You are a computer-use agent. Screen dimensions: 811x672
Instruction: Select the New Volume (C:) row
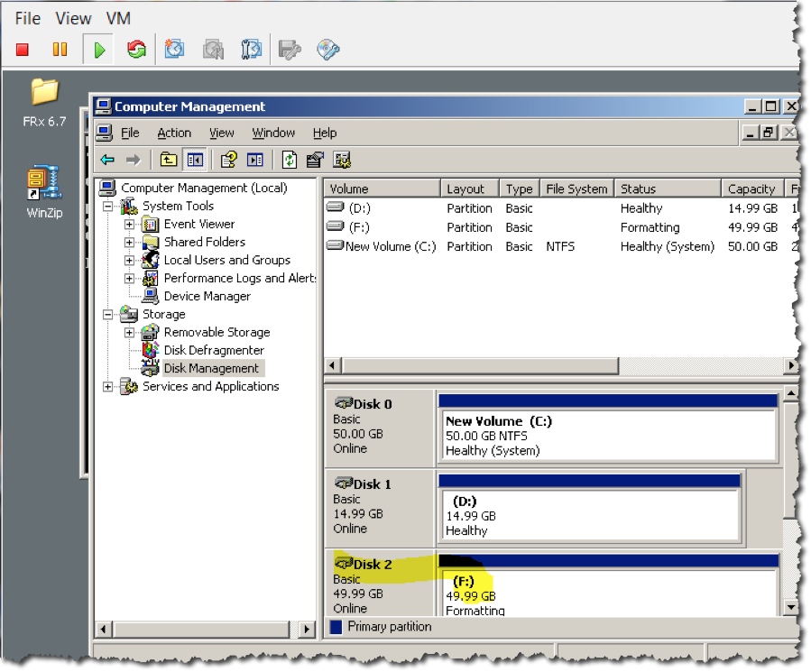(x=391, y=246)
